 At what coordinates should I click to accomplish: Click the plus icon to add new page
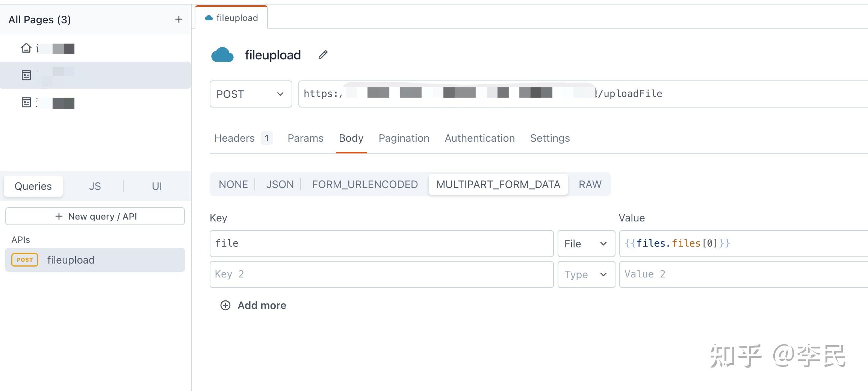(179, 19)
